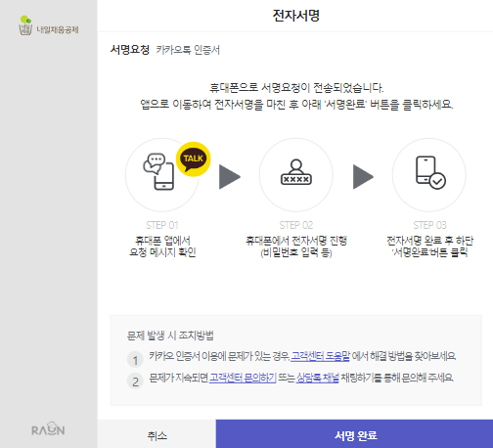Click the STEP 01 label
The image size is (493, 448).
[x=162, y=225]
